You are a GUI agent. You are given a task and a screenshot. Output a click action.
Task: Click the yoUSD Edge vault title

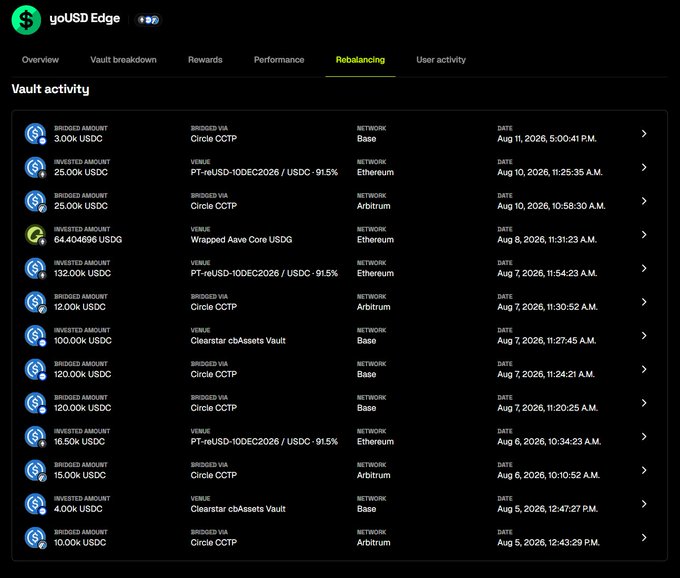85,18
